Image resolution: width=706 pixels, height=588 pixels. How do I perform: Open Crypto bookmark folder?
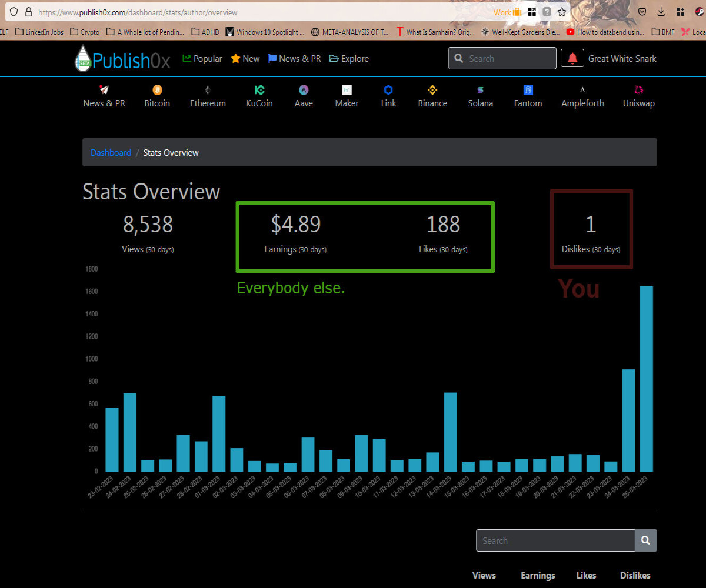[x=85, y=32]
